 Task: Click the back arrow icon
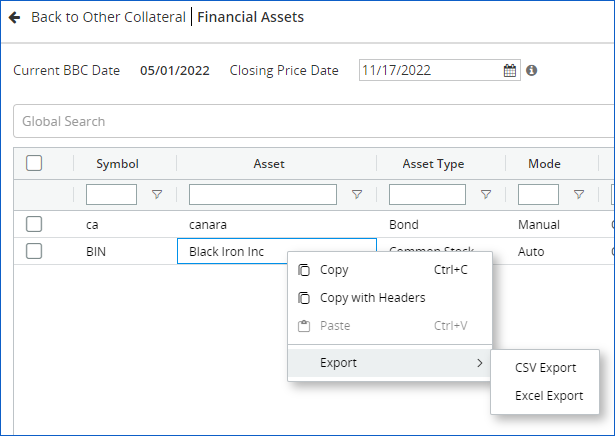tap(15, 18)
